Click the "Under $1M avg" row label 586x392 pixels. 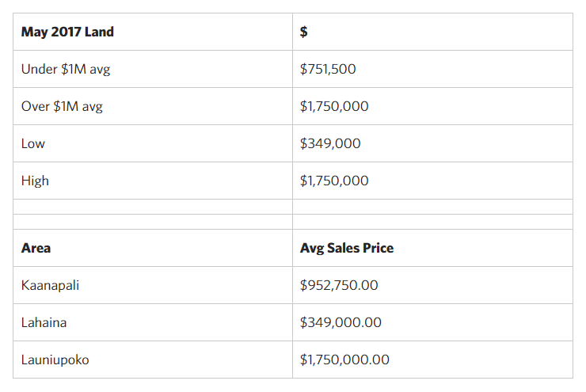coord(66,69)
